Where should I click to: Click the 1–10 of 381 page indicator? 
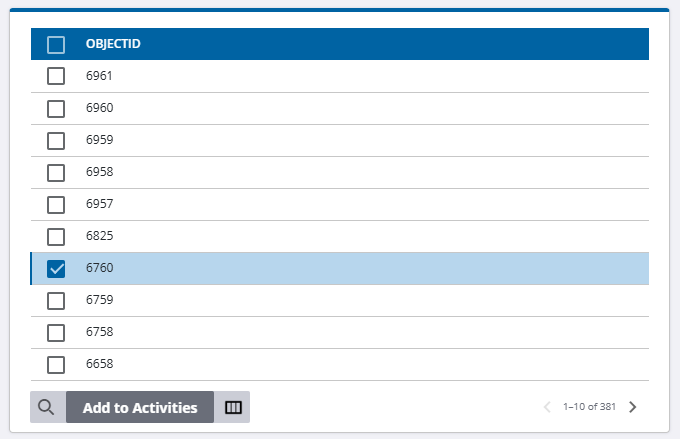pyautogui.click(x=589, y=407)
